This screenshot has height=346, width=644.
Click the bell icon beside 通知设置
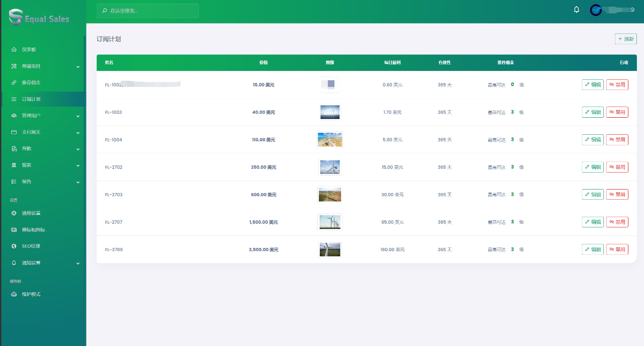[14, 263]
